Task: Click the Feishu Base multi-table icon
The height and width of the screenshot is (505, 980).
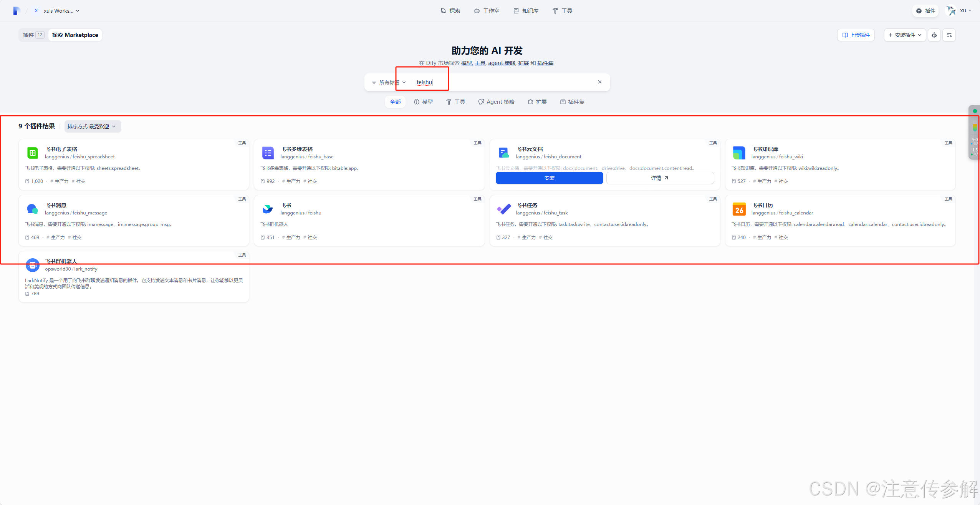Action: point(268,153)
